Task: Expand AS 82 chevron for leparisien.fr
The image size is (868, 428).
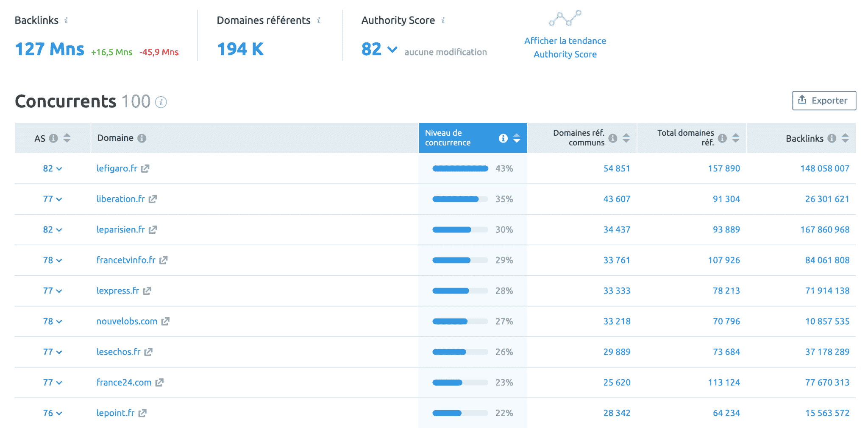Action: point(59,230)
